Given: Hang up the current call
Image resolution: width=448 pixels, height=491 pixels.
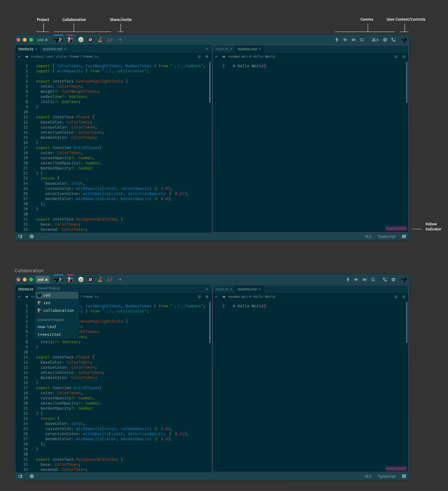Looking at the screenshot, I should tap(394, 40).
